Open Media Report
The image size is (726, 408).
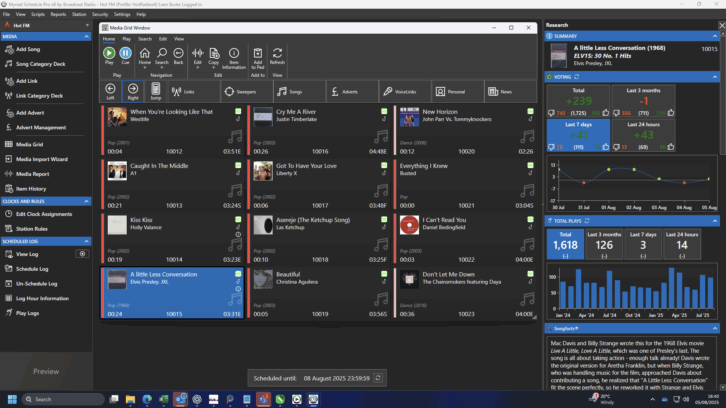(x=32, y=174)
